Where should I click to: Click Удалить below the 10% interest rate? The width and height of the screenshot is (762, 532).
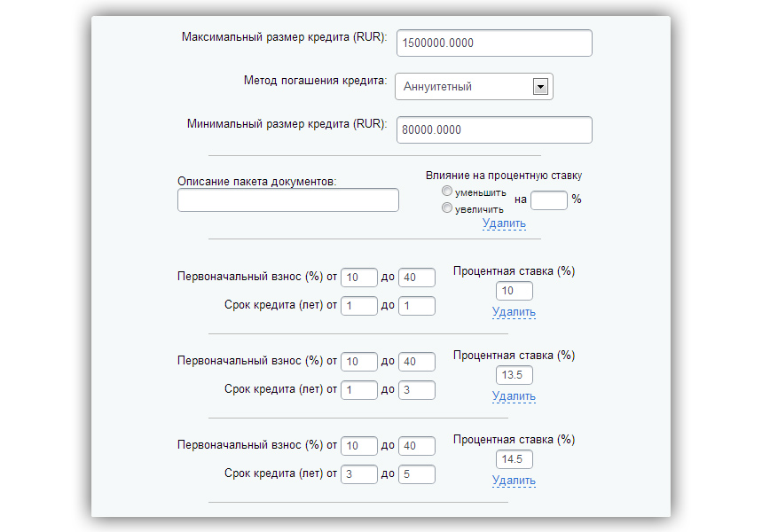coord(514,312)
